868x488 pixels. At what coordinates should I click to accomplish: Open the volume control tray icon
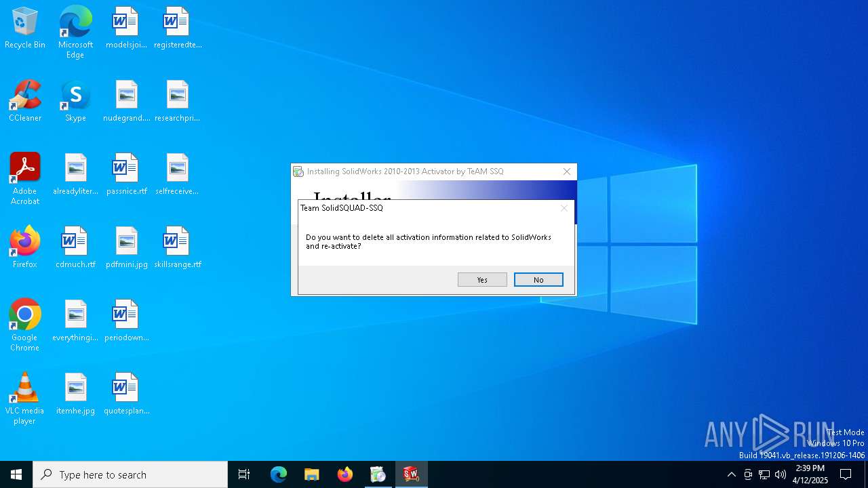pyautogui.click(x=781, y=474)
